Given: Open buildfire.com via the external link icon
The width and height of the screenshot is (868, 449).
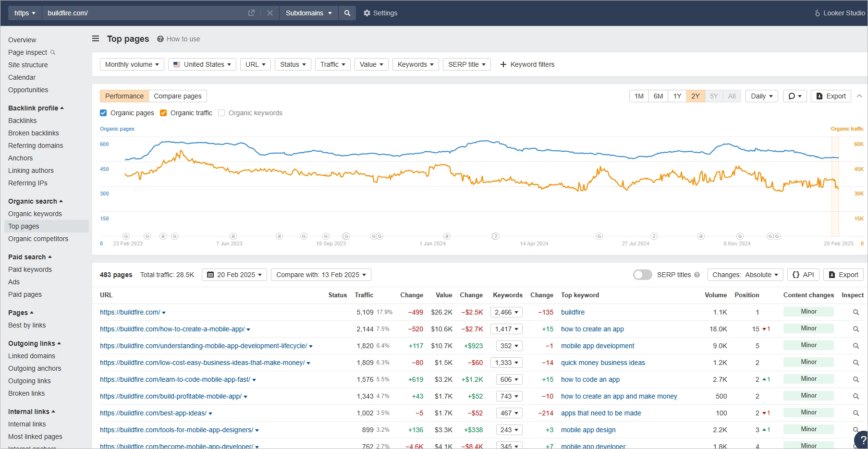Looking at the screenshot, I should [251, 13].
